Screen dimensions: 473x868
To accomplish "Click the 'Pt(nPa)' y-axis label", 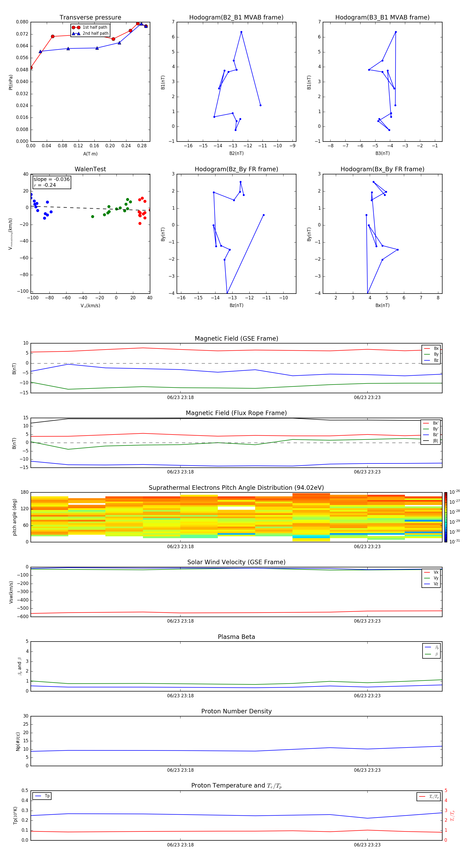I will point(11,82).
